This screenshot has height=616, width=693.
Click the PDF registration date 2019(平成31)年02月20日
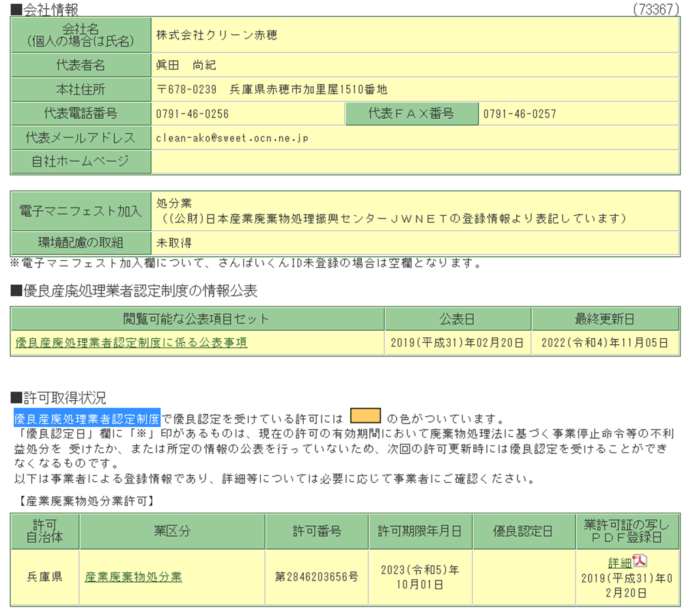[x=627, y=585]
